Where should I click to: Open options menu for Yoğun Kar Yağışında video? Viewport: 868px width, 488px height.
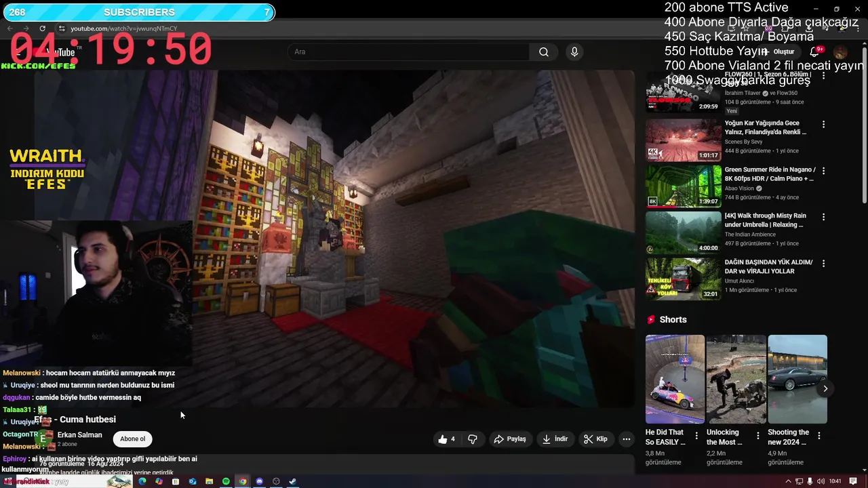[824, 125]
